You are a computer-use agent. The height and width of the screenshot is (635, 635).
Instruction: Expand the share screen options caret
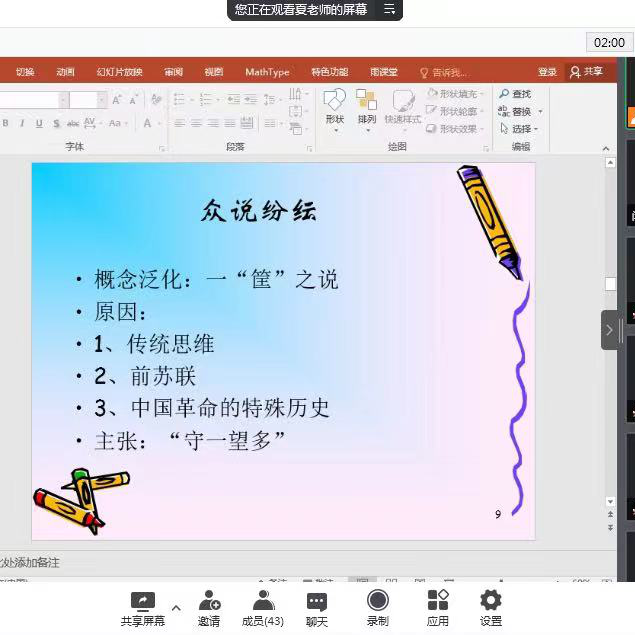[x=176, y=607]
